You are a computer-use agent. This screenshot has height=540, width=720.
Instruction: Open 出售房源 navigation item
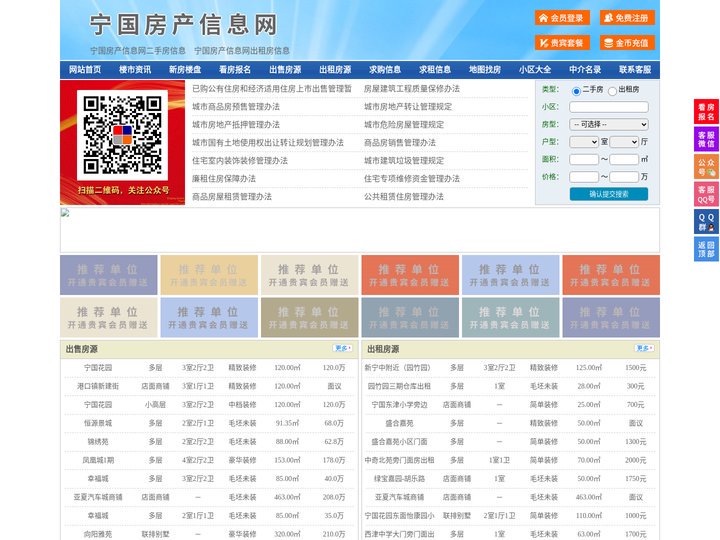point(285,70)
